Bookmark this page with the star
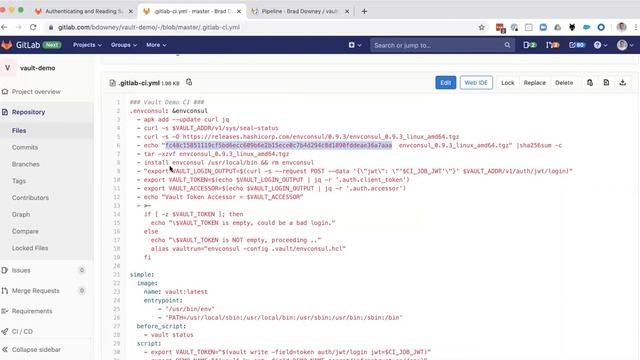640x360 pixels. [x=482, y=27]
